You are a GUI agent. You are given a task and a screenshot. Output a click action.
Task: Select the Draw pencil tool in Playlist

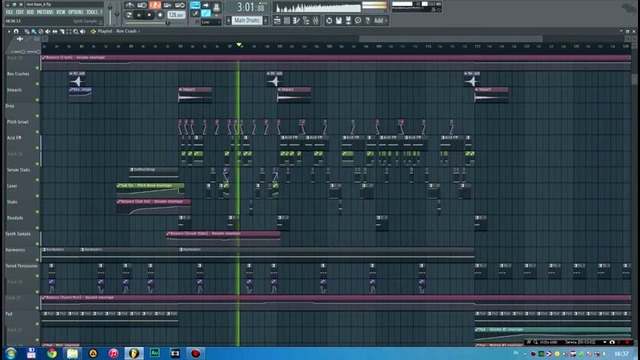point(27,31)
